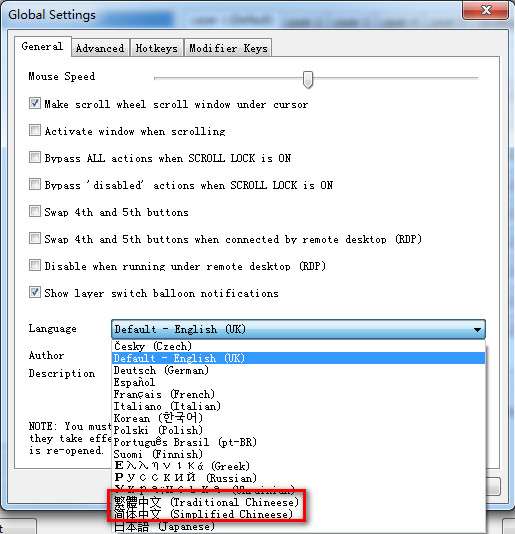Choose Default - English (UK) in the list
515x534 pixels.
click(x=298, y=358)
